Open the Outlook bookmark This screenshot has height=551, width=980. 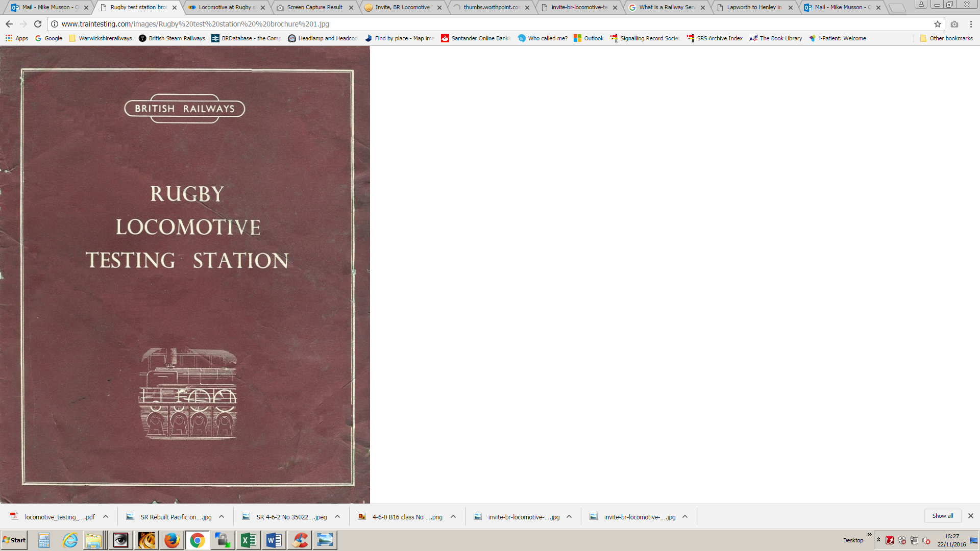point(589,38)
